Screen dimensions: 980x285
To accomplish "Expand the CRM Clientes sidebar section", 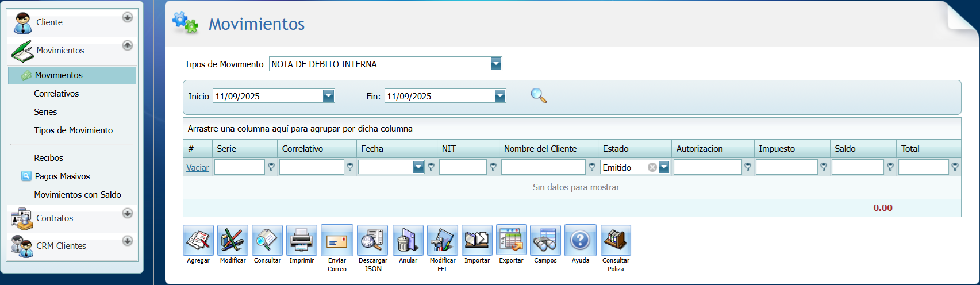I will 128,241.
